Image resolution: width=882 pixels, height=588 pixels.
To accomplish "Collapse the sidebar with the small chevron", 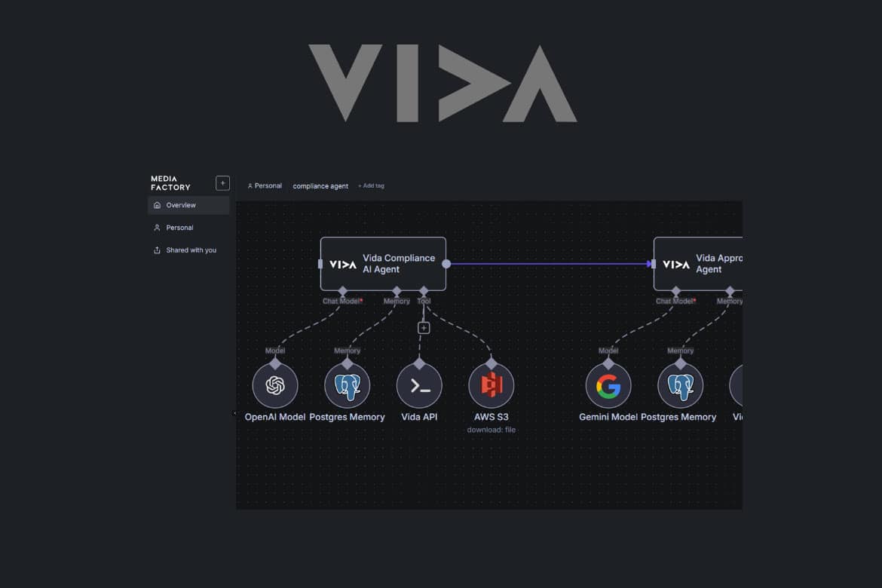I will [234, 414].
